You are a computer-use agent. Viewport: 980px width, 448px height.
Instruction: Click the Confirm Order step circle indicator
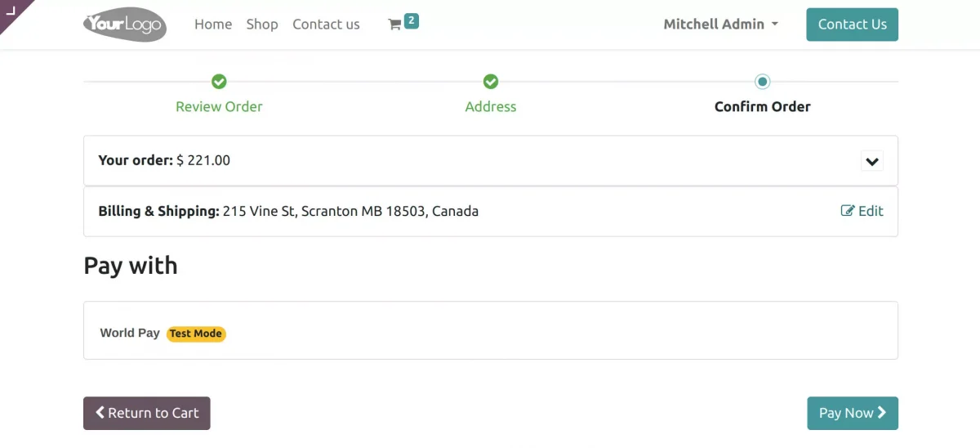(763, 82)
